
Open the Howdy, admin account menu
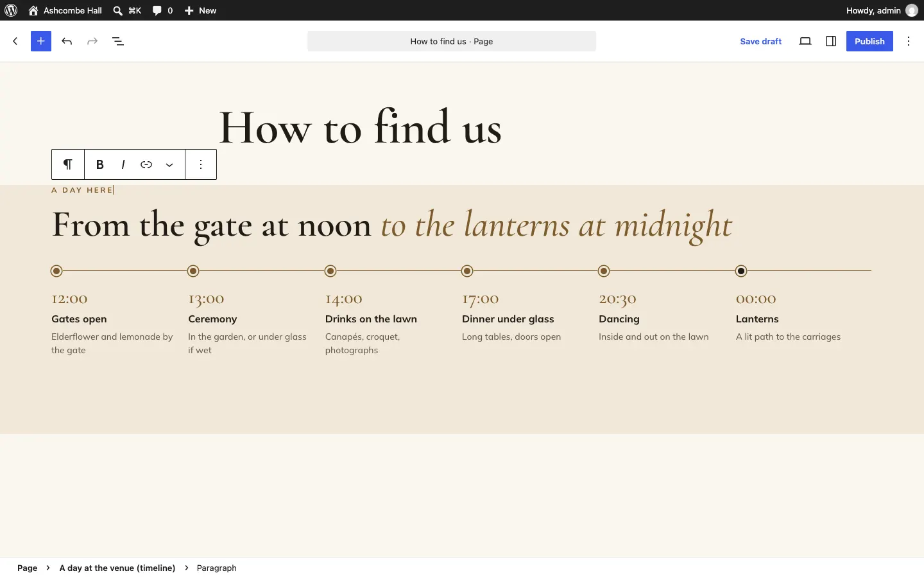(x=882, y=10)
